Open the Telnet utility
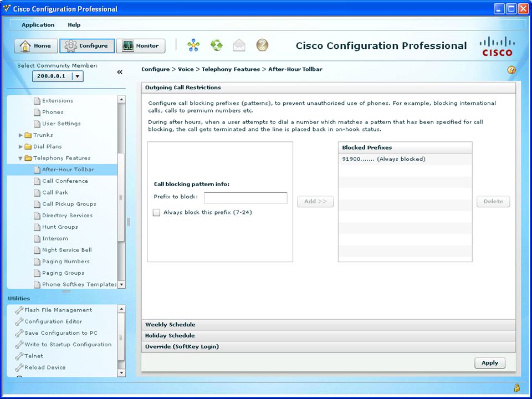The image size is (532, 399). (x=33, y=356)
